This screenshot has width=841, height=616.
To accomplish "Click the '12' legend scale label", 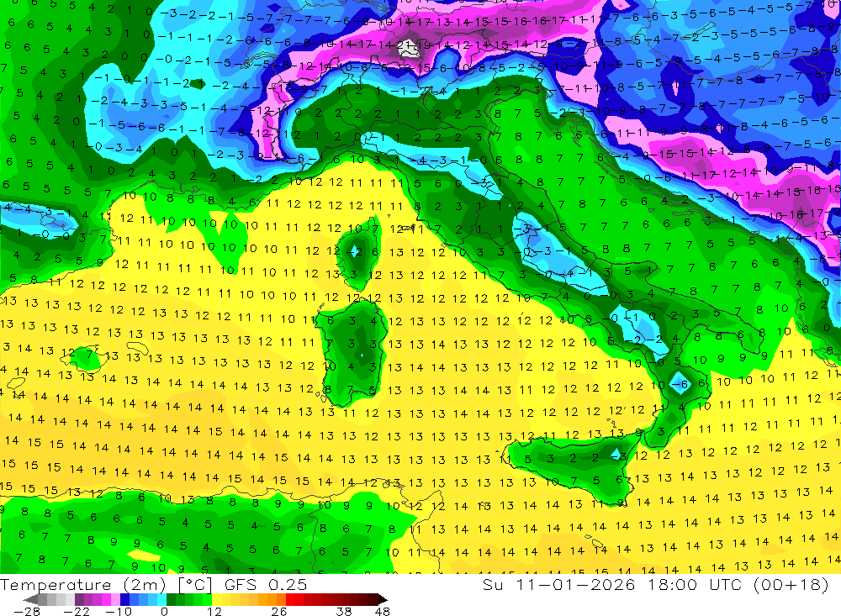I will (x=214, y=612).
